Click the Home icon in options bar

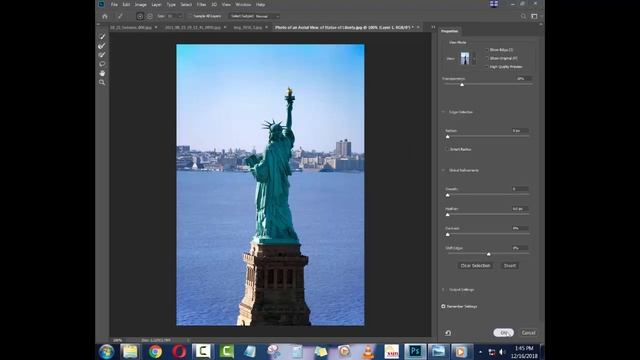tap(105, 16)
